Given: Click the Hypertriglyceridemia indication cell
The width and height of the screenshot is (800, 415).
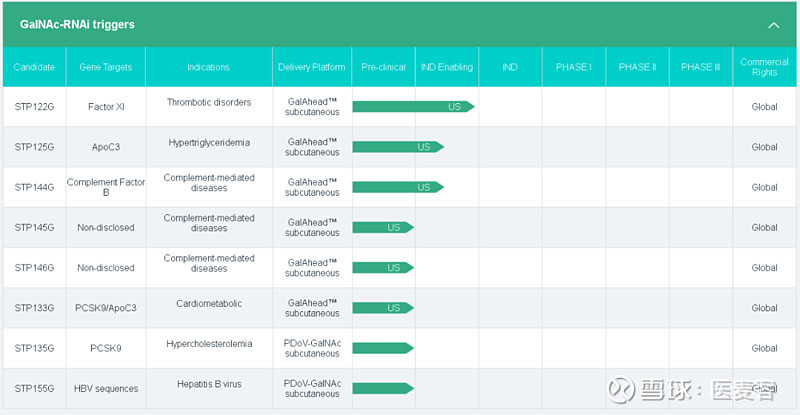Looking at the screenshot, I should tap(209, 142).
